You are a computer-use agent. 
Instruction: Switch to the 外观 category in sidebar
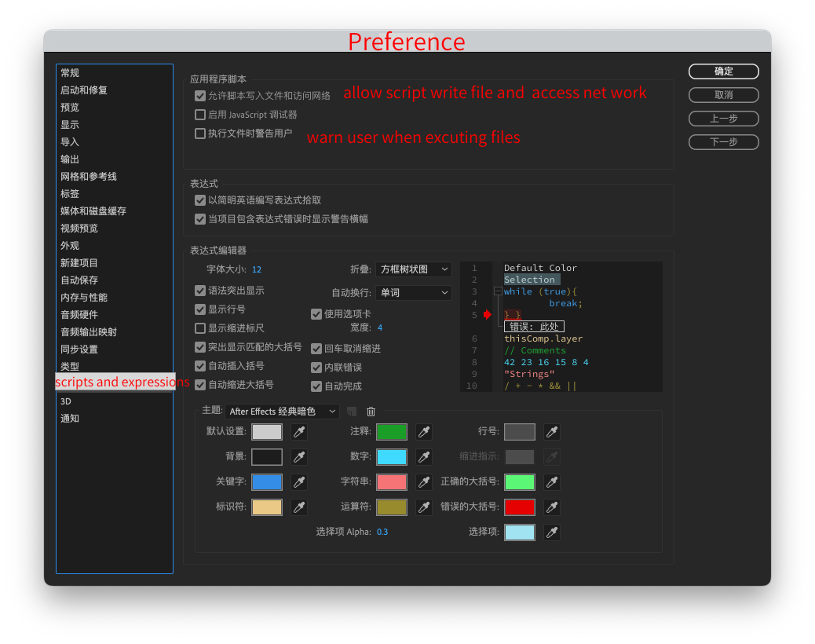69,246
